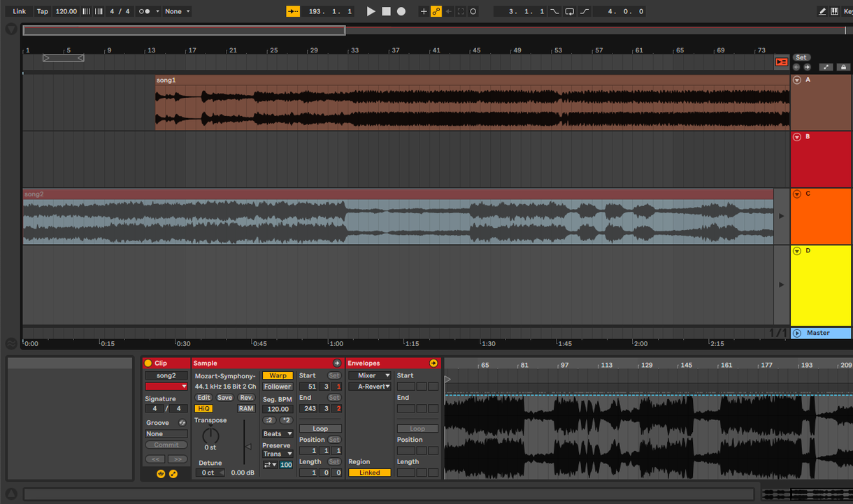Unfold the Master track
The image size is (853, 504).
point(797,333)
